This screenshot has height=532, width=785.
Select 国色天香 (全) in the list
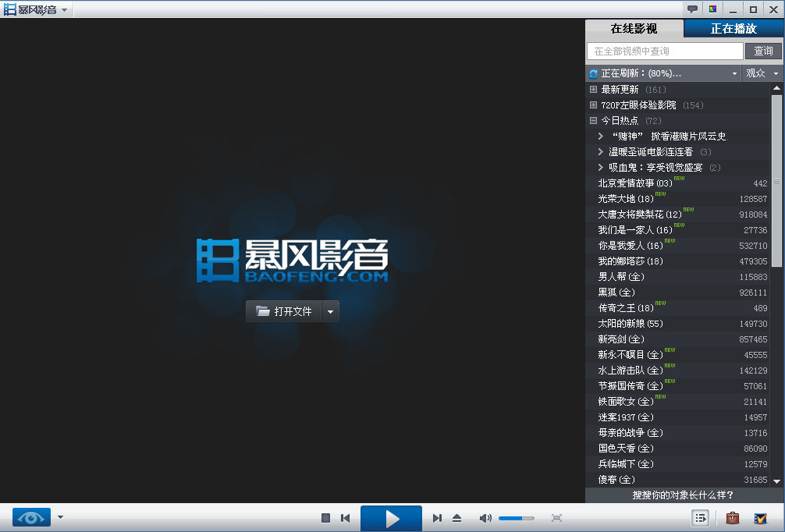(678, 448)
